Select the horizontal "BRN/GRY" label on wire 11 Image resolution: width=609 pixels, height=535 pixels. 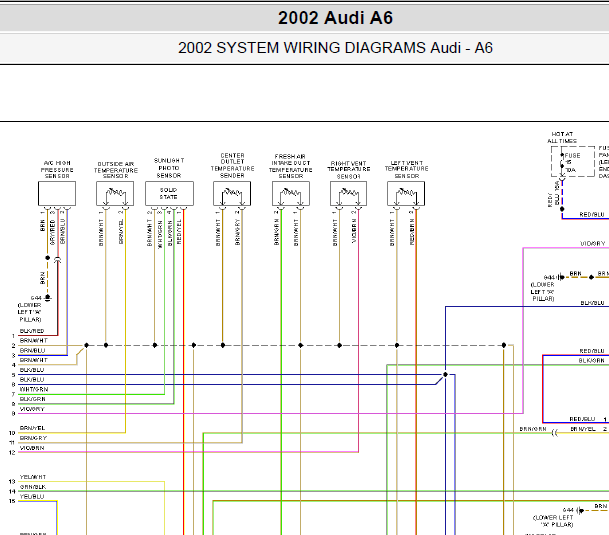click(33, 438)
